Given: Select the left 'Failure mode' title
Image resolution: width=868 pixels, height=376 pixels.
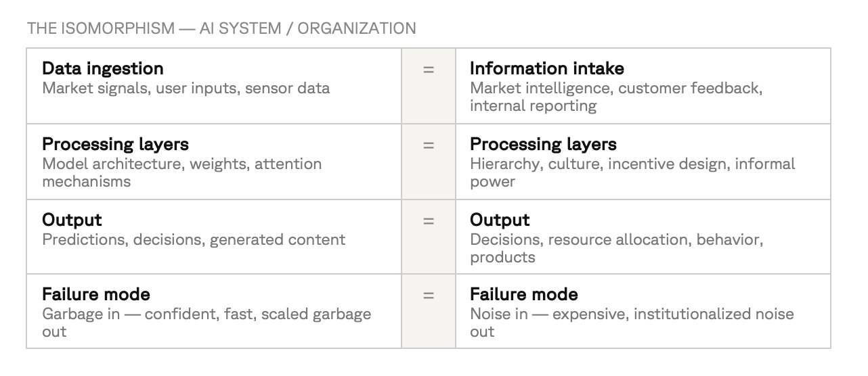Looking at the screenshot, I should pyautogui.click(x=96, y=294).
